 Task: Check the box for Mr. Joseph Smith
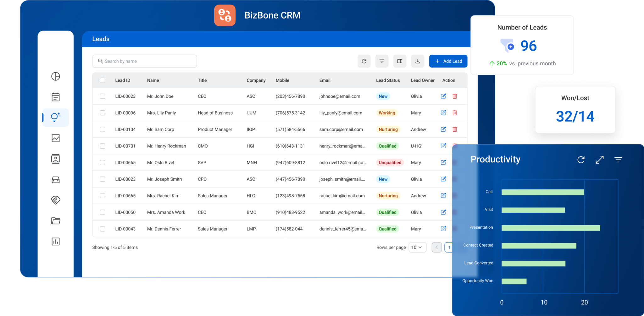(103, 179)
